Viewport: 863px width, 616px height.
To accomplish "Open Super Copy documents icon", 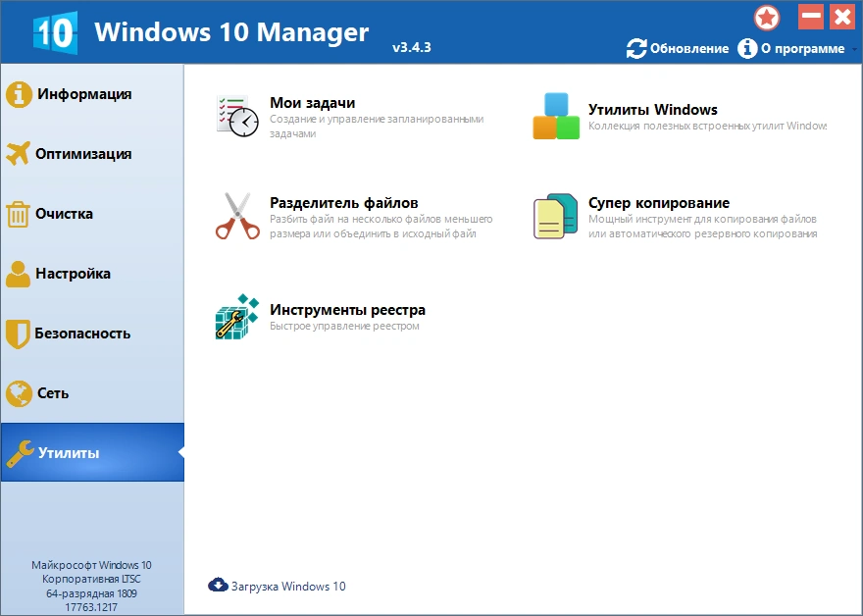I will point(555,216).
